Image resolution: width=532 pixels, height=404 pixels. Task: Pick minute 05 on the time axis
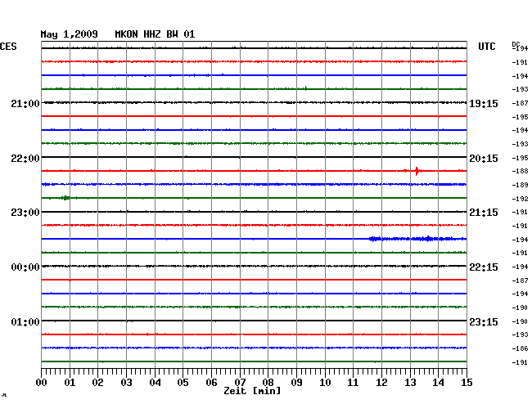(x=183, y=383)
